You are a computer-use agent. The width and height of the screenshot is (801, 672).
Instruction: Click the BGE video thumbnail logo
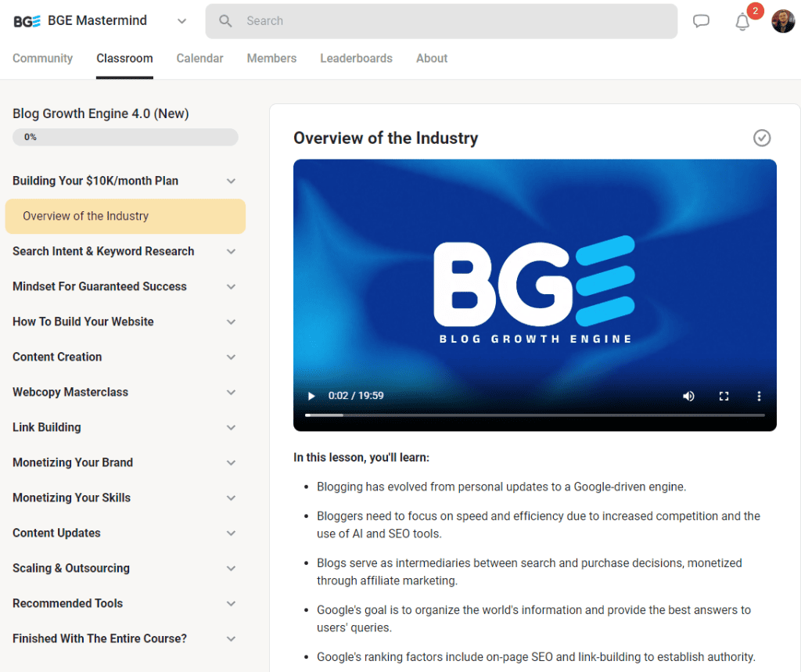click(535, 289)
